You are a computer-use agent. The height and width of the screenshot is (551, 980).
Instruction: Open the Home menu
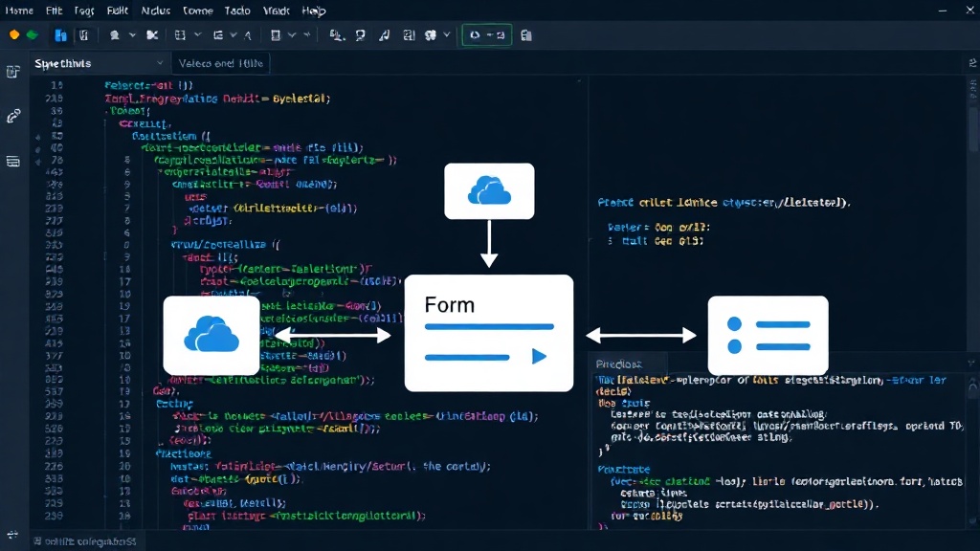[19, 11]
